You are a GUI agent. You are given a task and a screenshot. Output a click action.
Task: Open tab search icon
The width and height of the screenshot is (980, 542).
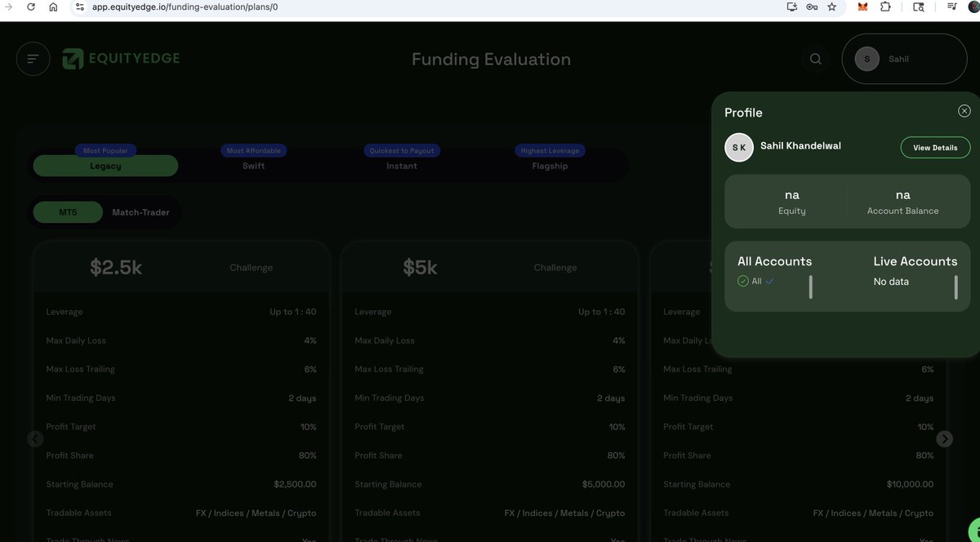tap(919, 7)
